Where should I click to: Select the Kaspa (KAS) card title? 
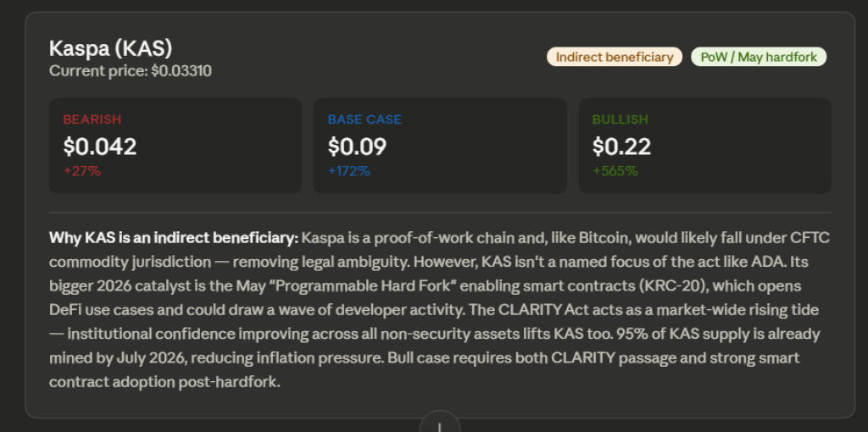pyautogui.click(x=111, y=48)
